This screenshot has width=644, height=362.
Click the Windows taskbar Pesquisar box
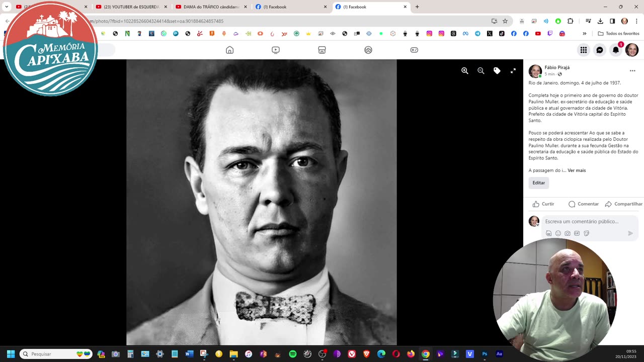tap(56, 354)
